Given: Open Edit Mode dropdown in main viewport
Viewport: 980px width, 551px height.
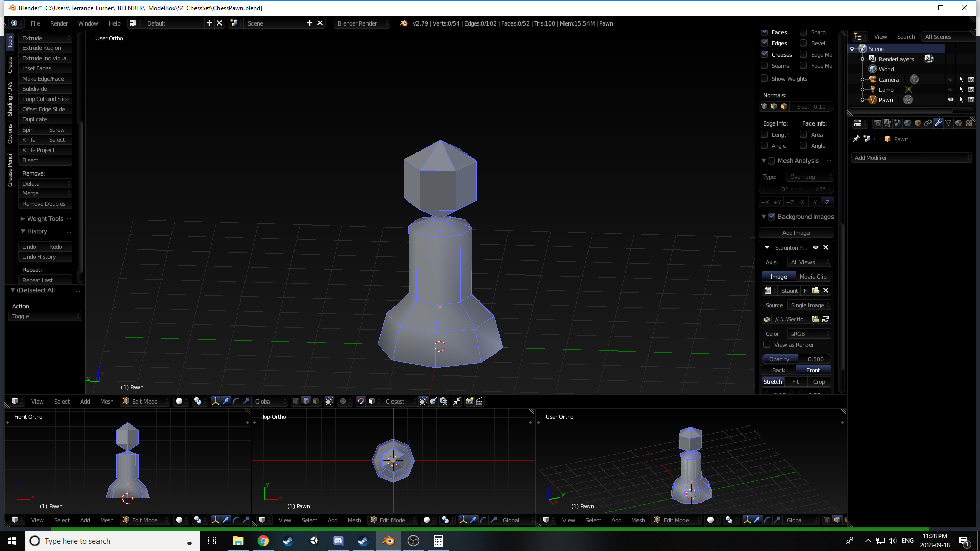Looking at the screenshot, I should point(145,402).
